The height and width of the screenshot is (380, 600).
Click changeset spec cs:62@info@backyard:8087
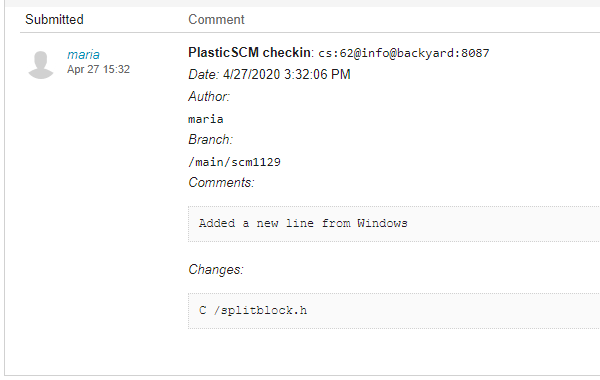click(x=404, y=53)
